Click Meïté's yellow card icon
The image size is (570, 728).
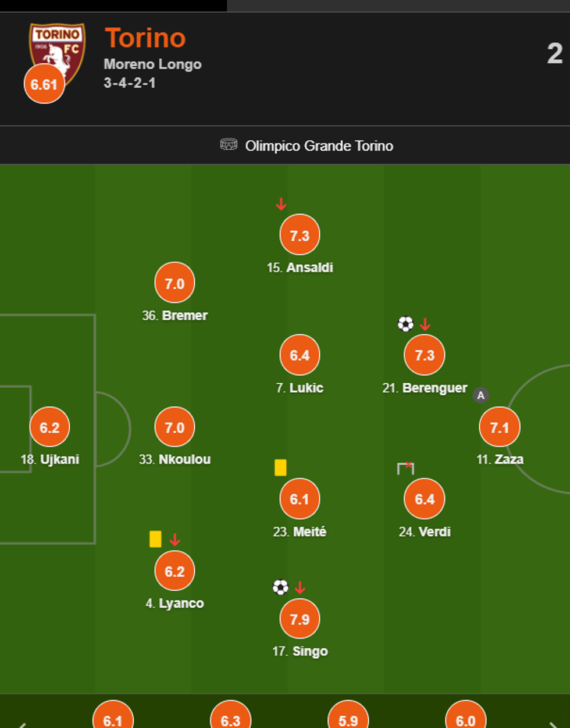pyautogui.click(x=280, y=468)
